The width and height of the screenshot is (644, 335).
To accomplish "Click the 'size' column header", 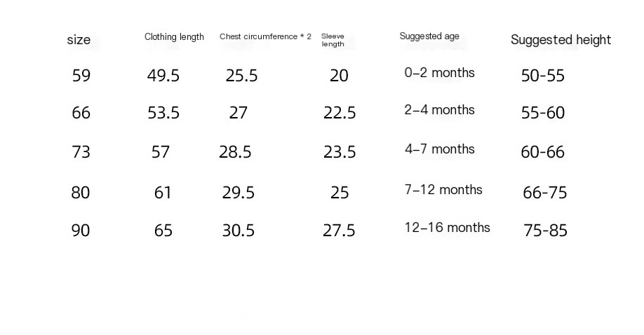I will tap(79, 40).
